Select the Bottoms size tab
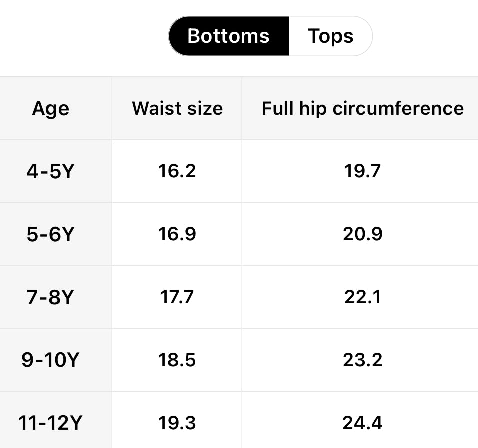 pyautogui.click(x=229, y=36)
